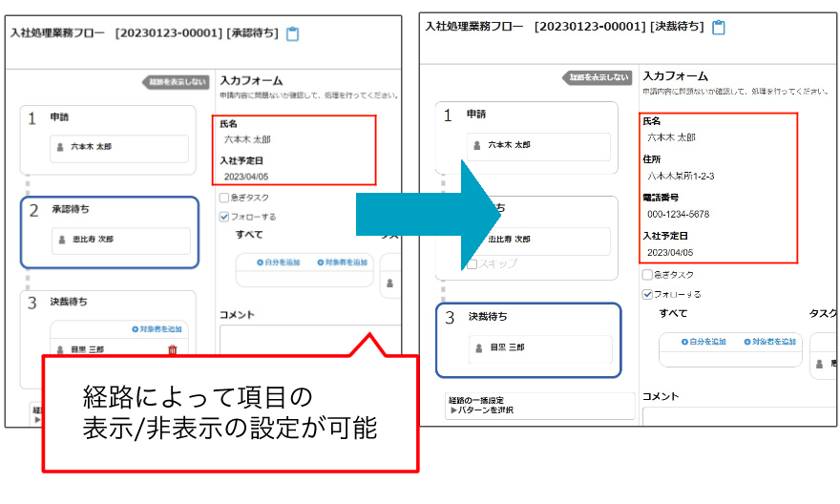This screenshot has width=840, height=504.
Task: Select step 2 承認待ち card in left window
Action: pyautogui.click(x=110, y=233)
